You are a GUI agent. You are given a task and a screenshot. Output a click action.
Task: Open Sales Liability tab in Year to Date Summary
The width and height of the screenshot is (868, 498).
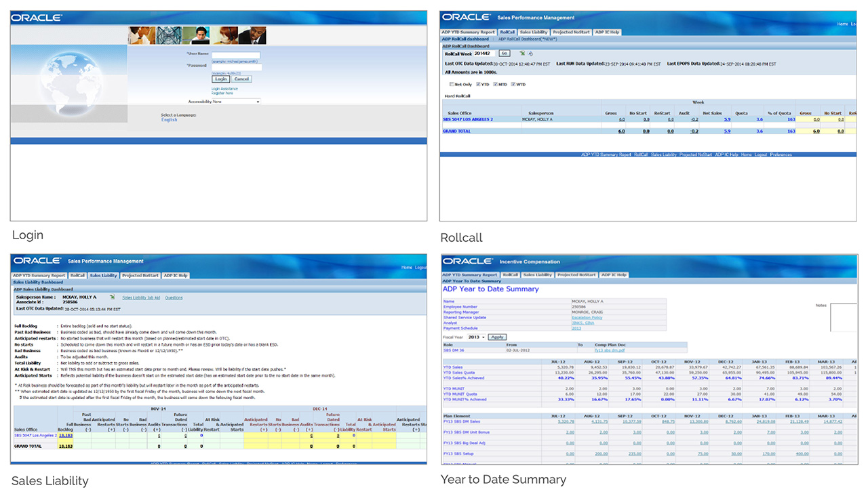(x=538, y=275)
